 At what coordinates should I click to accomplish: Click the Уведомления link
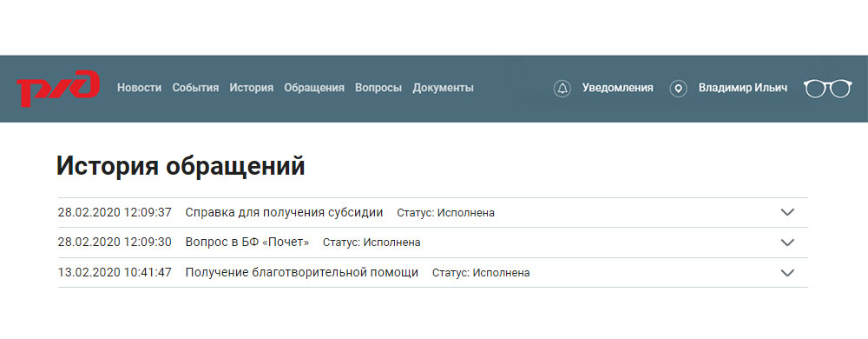click(x=617, y=88)
